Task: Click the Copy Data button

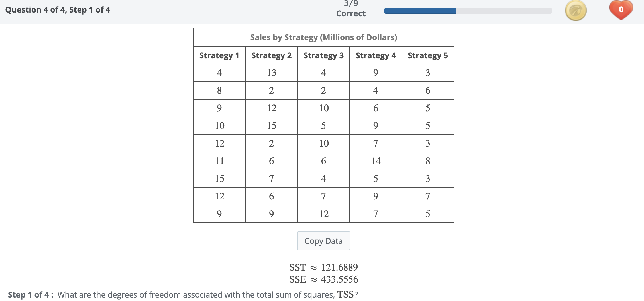Action: click(323, 241)
